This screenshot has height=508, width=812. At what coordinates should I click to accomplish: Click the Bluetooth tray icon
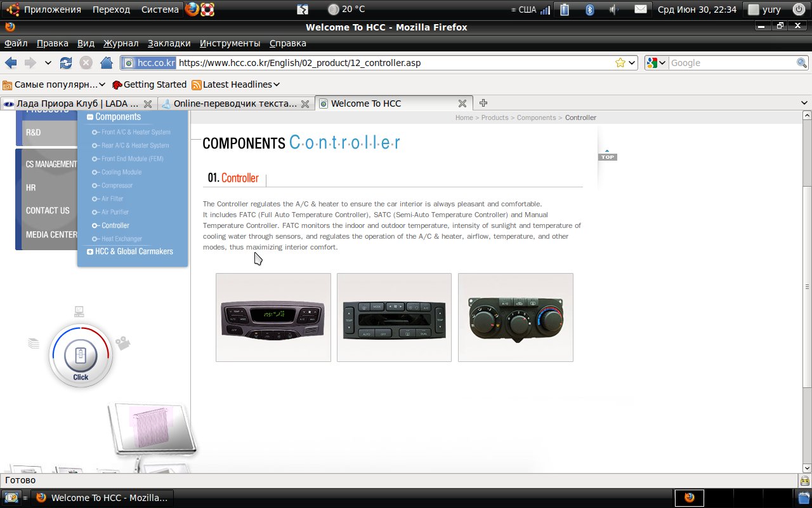[x=589, y=10]
